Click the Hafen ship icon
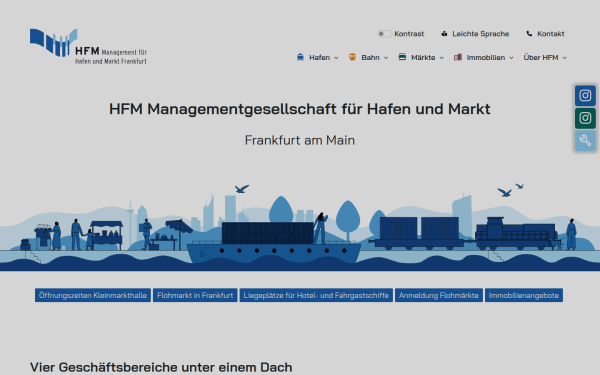This screenshot has width=600, height=375. [x=300, y=57]
